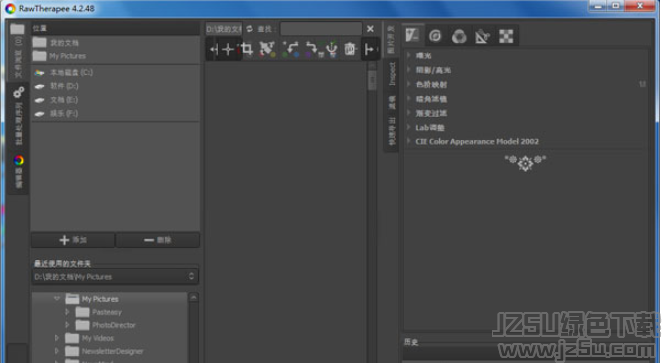The height and width of the screenshot is (363, 662).
Task: Click the rotate right icon
Action: (313, 49)
